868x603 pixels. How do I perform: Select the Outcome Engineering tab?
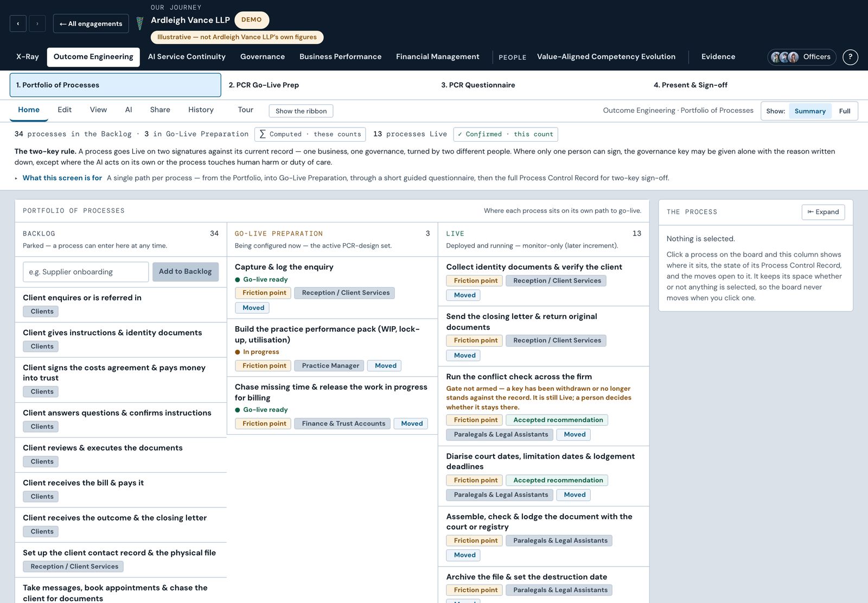click(x=93, y=57)
